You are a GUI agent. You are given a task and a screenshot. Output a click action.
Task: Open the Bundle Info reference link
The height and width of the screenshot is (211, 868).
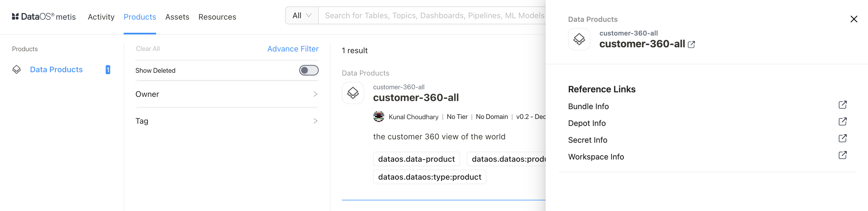click(588, 106)
